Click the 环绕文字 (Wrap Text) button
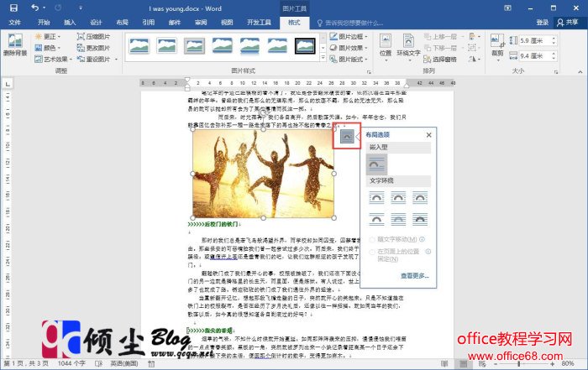Viewport: 588px width, 370px height. click(408, 48)
